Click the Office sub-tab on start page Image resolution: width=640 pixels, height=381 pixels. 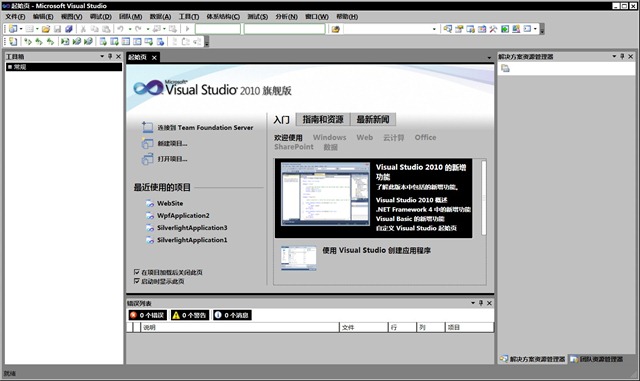coord(425,138)
